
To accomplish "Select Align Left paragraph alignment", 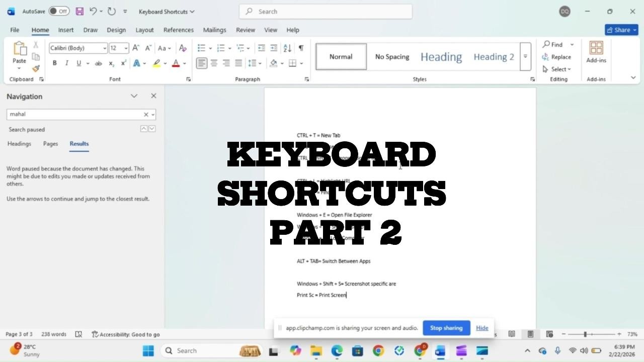I will coord(201,63).
